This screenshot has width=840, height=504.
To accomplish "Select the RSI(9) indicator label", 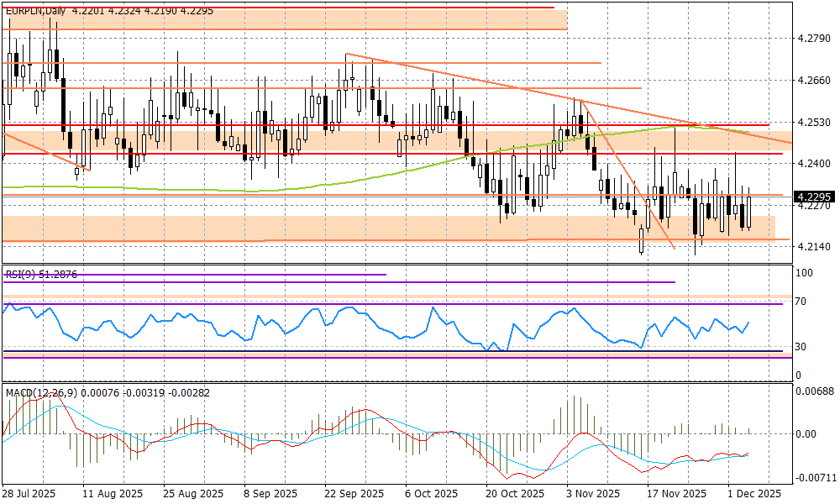I will (x=24, y=274).
